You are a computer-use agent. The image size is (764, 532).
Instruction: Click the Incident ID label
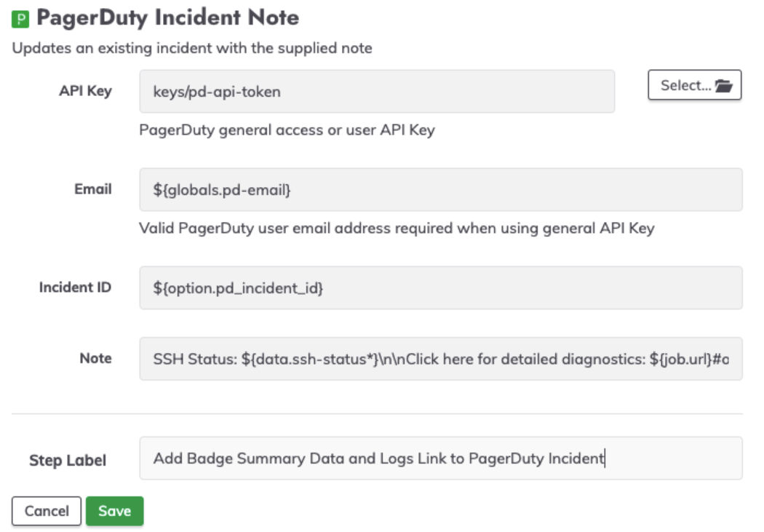click(75, 287)
